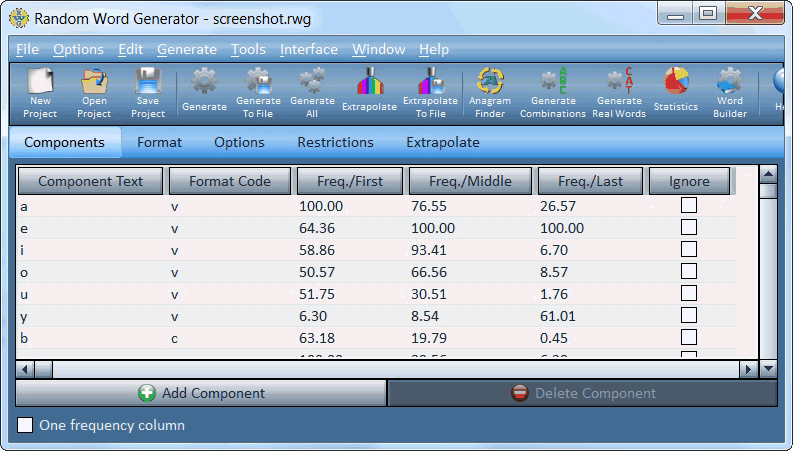Enable Ignore for component u
This screenshot has width=793, height=451.
689,293
